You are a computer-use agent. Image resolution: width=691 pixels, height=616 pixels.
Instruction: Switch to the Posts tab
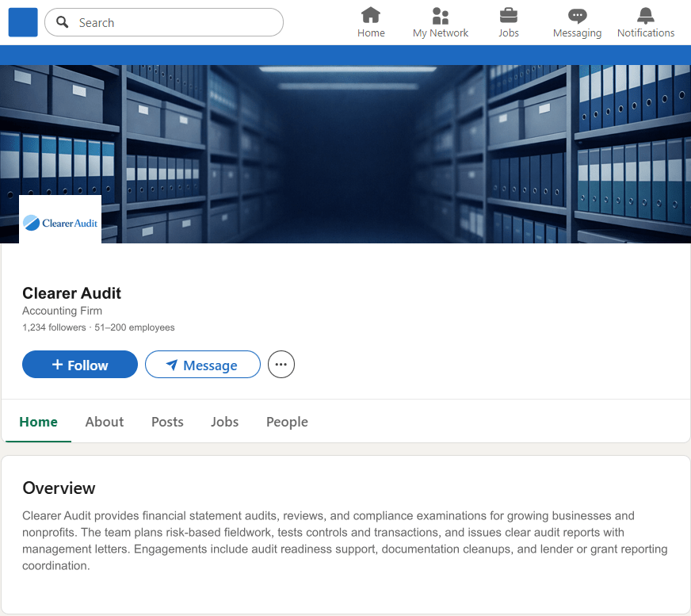click(x=167, y=422)
